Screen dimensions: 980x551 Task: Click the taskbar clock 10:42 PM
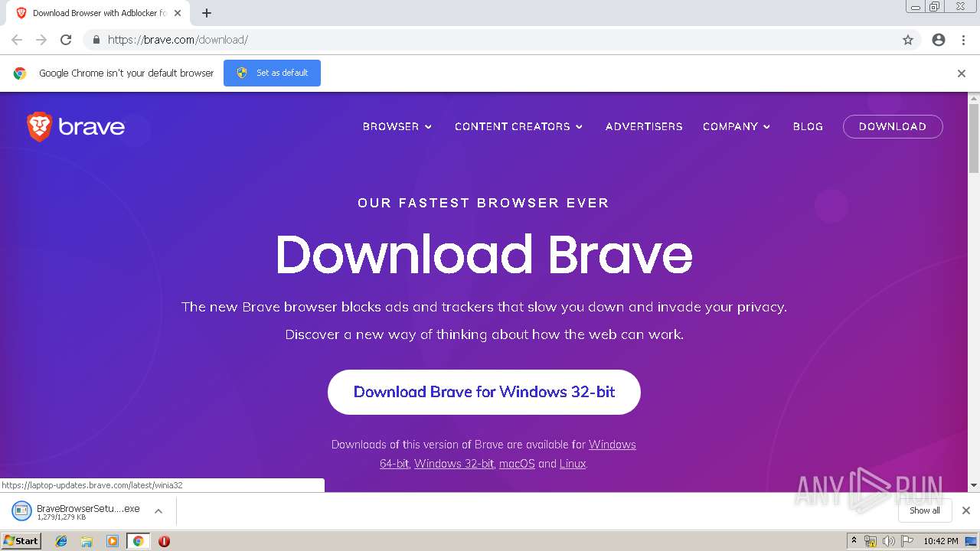coord(941,541)
